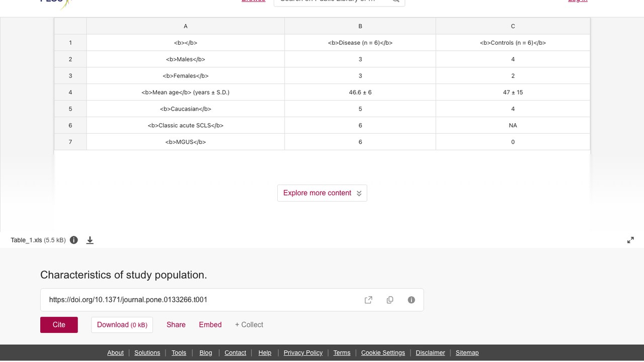The image size is (644, 362).
Task: Click the DOI URL field
Action: coord(232,300)
